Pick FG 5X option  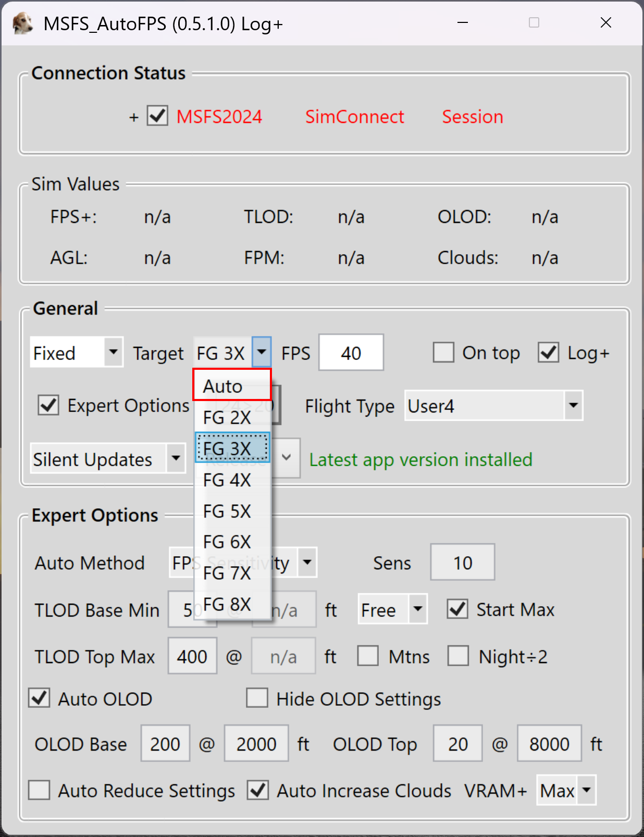pyautogui.click(x=232, y=510)
